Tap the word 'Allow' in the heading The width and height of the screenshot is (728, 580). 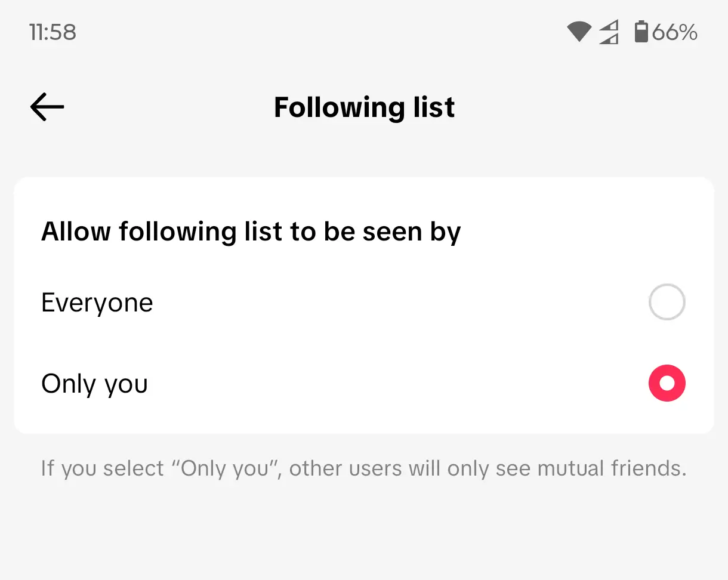(76, 232)
